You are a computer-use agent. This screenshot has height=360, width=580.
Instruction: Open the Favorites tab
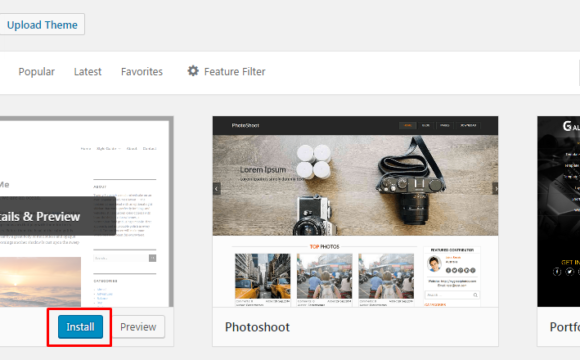[142, 71]
